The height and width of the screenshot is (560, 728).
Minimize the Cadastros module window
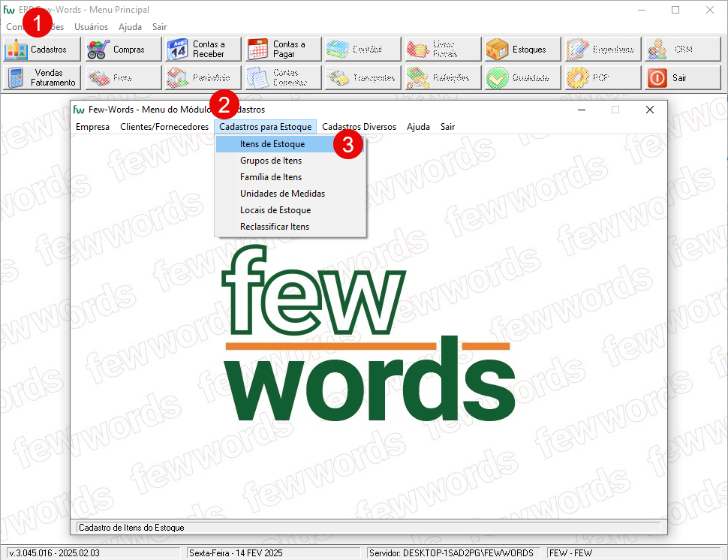(x=582, y=110)
